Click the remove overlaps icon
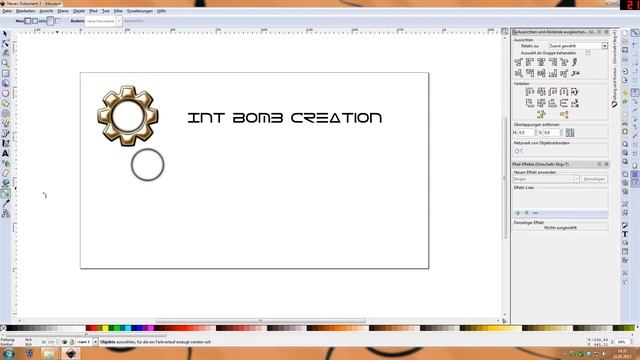640x360 pixels. (x=570, y=133)
